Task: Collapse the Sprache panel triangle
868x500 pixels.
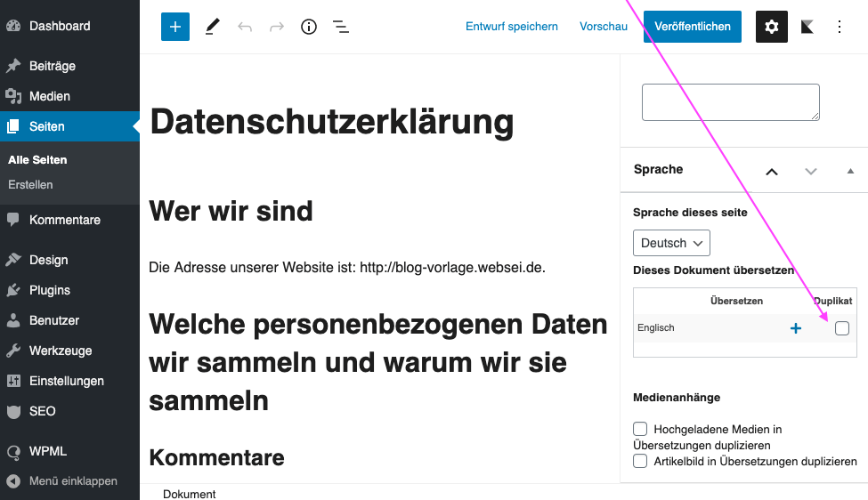Action: click(850, 170)
